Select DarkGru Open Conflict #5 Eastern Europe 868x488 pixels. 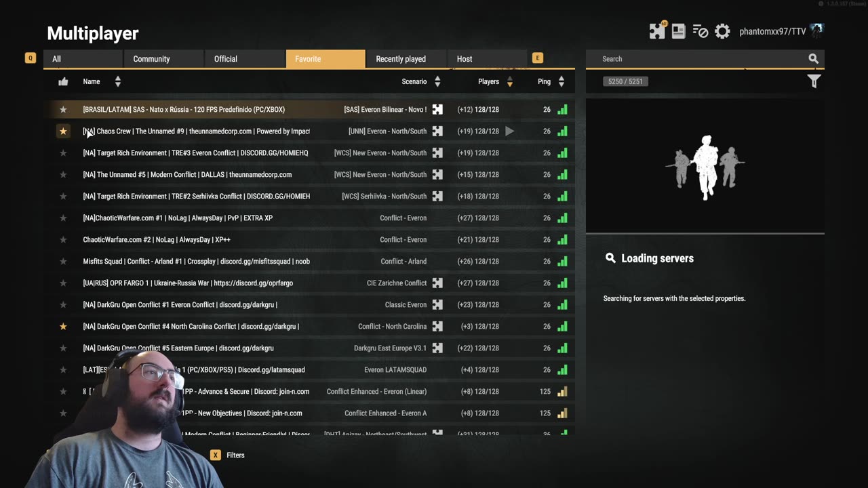309,348
